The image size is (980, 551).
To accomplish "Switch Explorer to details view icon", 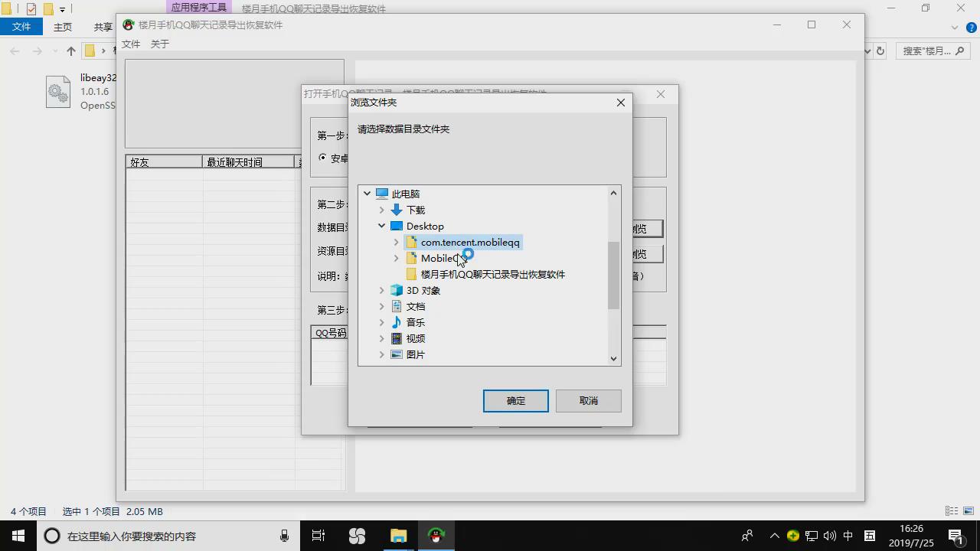I will [952, 511].
